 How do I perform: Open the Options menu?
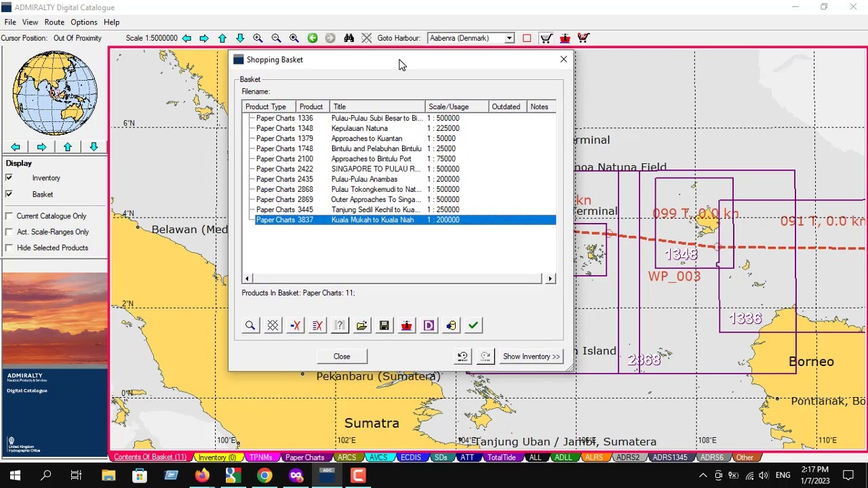[84, 22]
